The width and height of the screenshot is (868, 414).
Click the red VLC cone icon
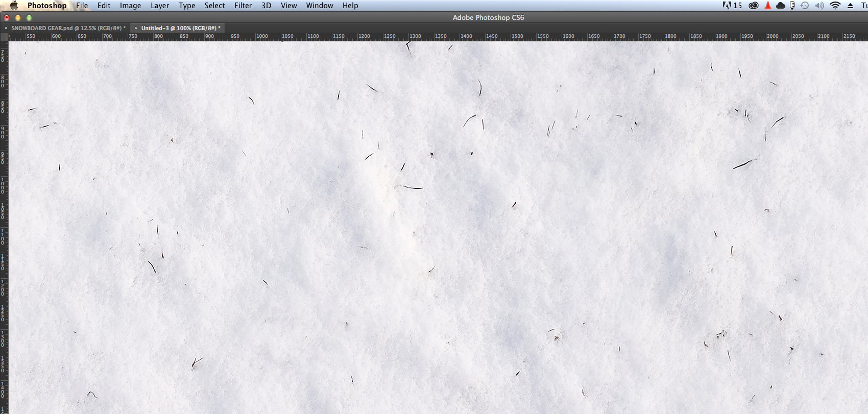(767, 6)
